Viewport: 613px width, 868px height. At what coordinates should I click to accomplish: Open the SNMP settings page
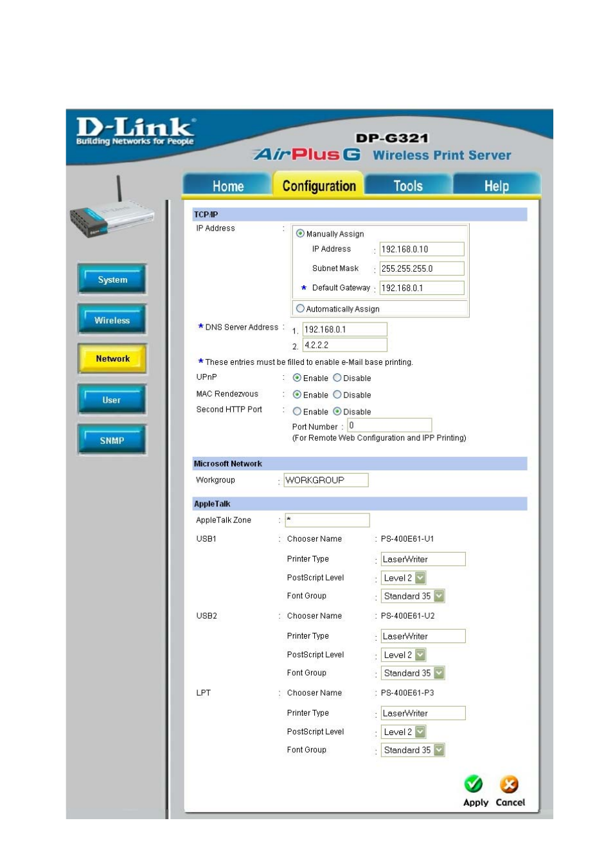(112, 440)
